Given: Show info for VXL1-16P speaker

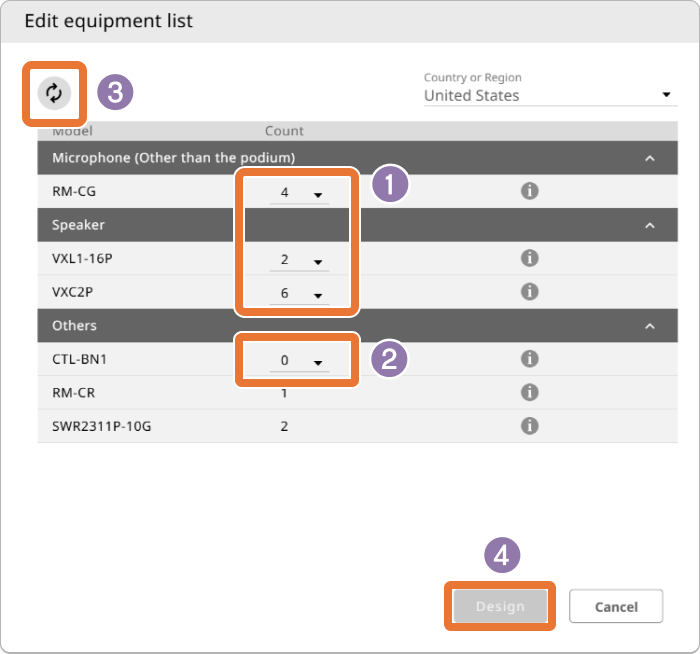Looking at the screenshot, I should (x=529, y=258).
